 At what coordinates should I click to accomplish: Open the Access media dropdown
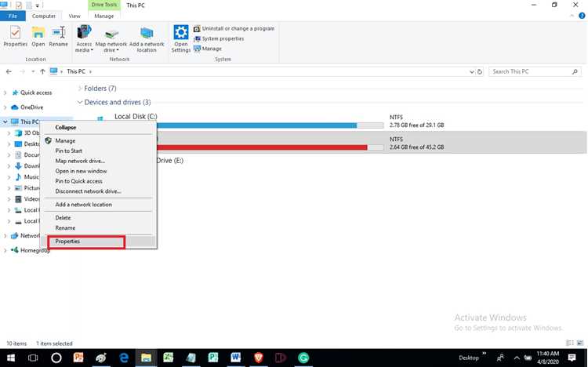[84, 38]
